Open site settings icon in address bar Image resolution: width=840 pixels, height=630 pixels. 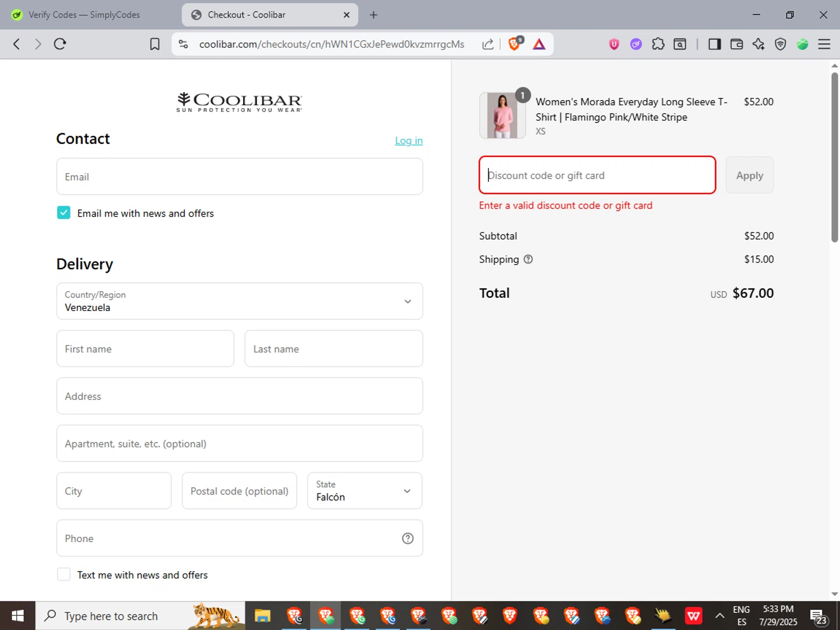pos(183,44)
